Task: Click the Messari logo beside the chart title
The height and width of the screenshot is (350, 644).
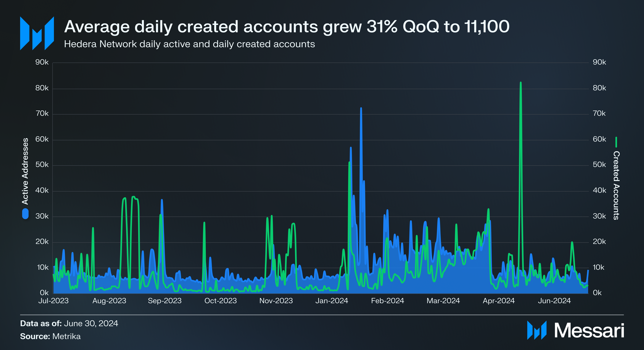Action: click(x=37, y=33)
